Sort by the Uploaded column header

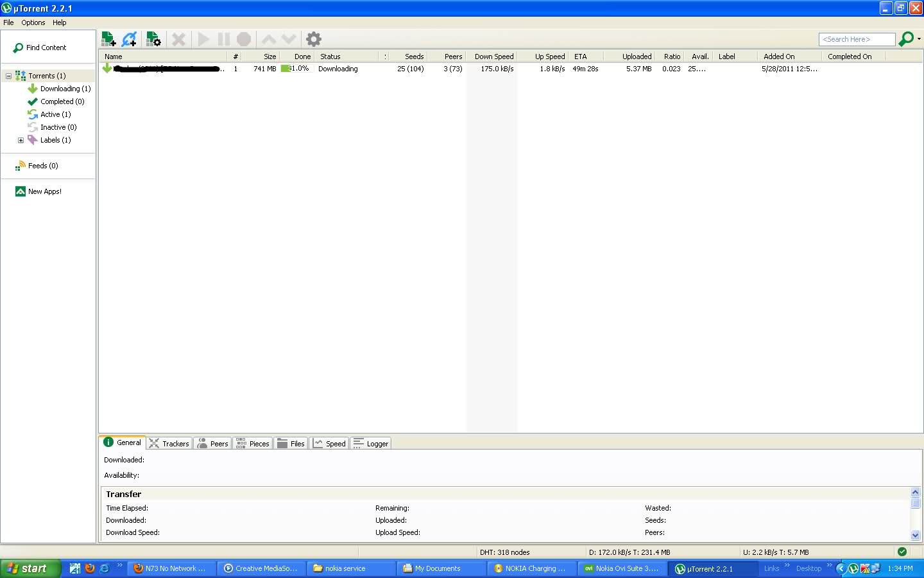629,57
